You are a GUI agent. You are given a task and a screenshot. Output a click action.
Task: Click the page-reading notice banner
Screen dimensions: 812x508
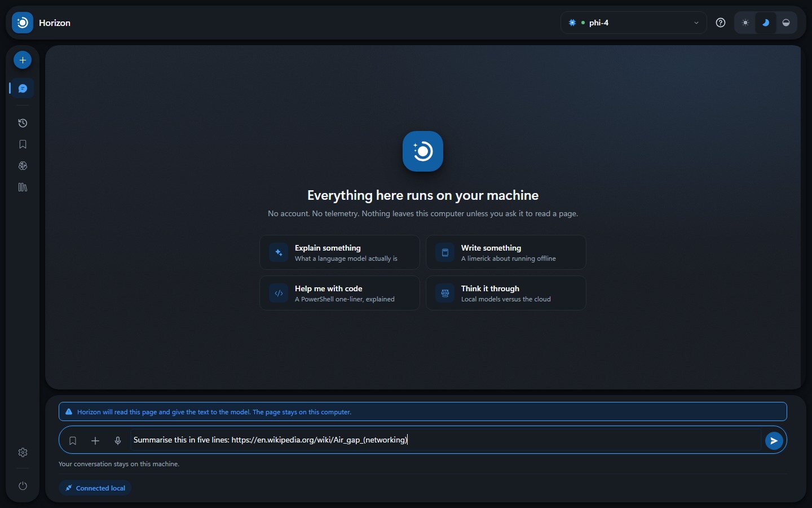[x=423, y=411]
